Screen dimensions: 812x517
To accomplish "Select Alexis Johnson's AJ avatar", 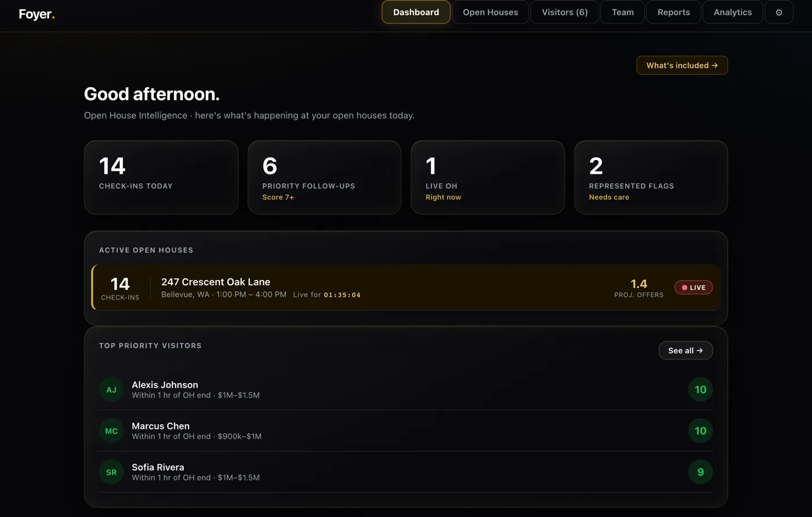I will tap(111, 389).
